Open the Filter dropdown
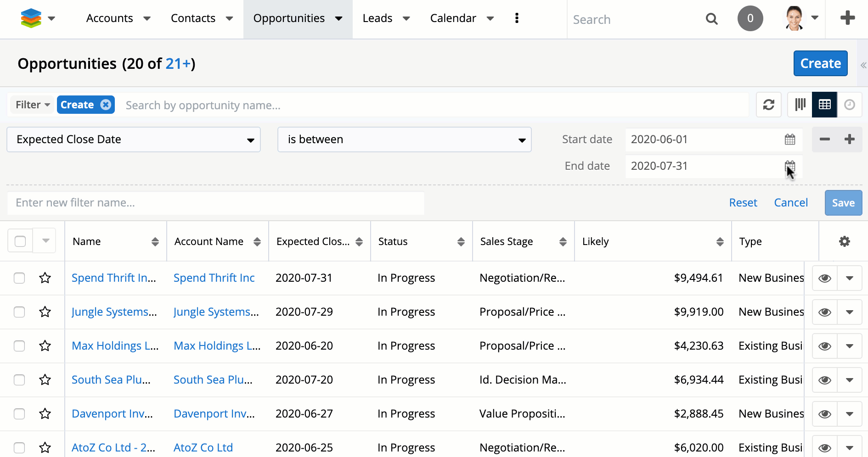This screenshot has height=457, width=868. coord(33,105)
